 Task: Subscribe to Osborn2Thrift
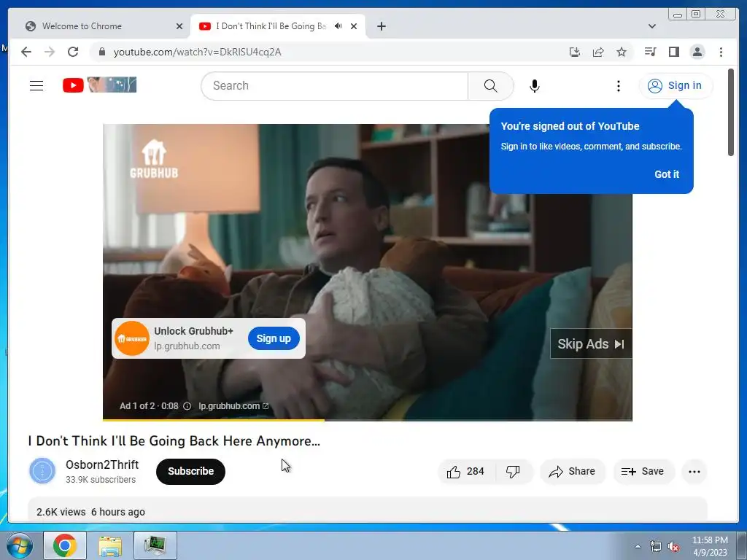190,472
